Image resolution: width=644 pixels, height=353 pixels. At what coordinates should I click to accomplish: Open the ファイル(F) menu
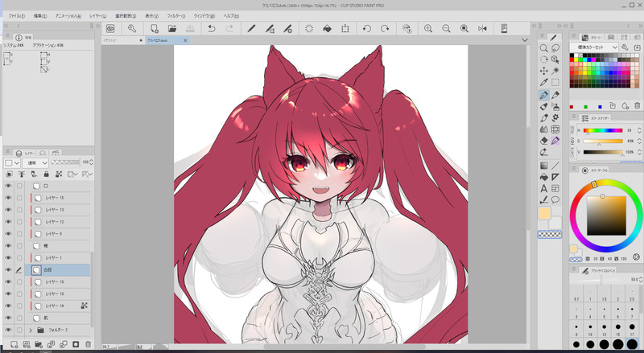coord(16,16)
